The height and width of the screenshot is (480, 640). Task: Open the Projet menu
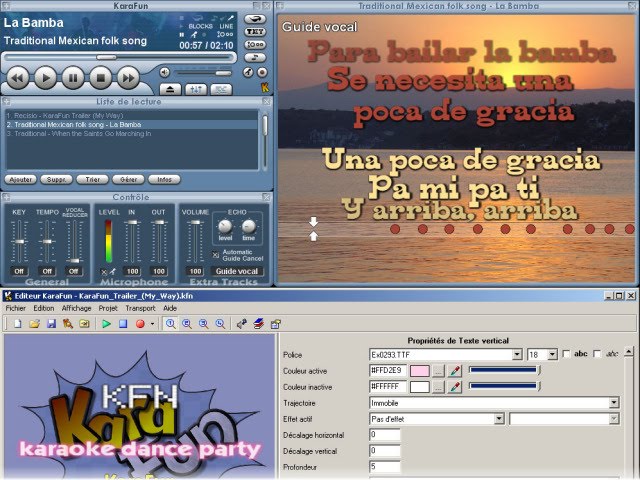click(x=108, y=308)
